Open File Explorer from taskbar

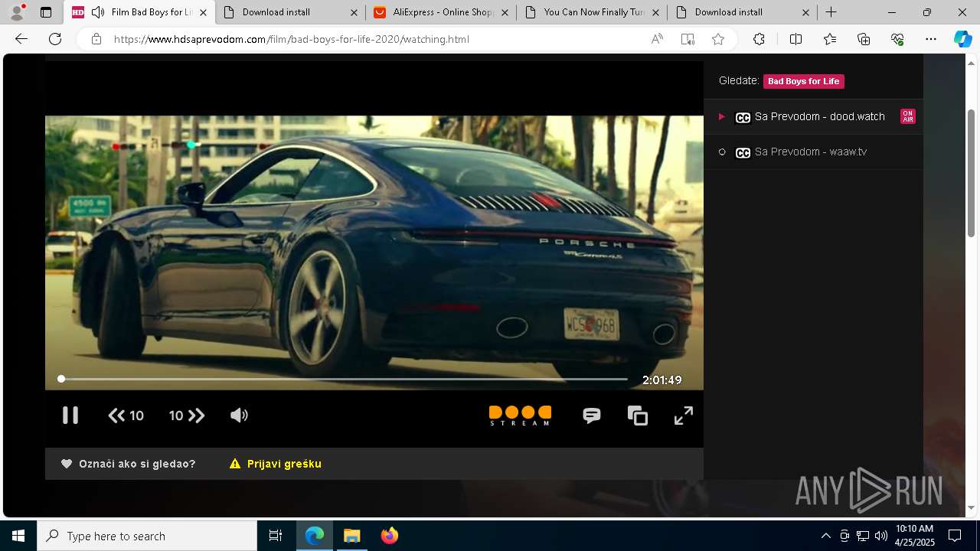pos(351,536)
